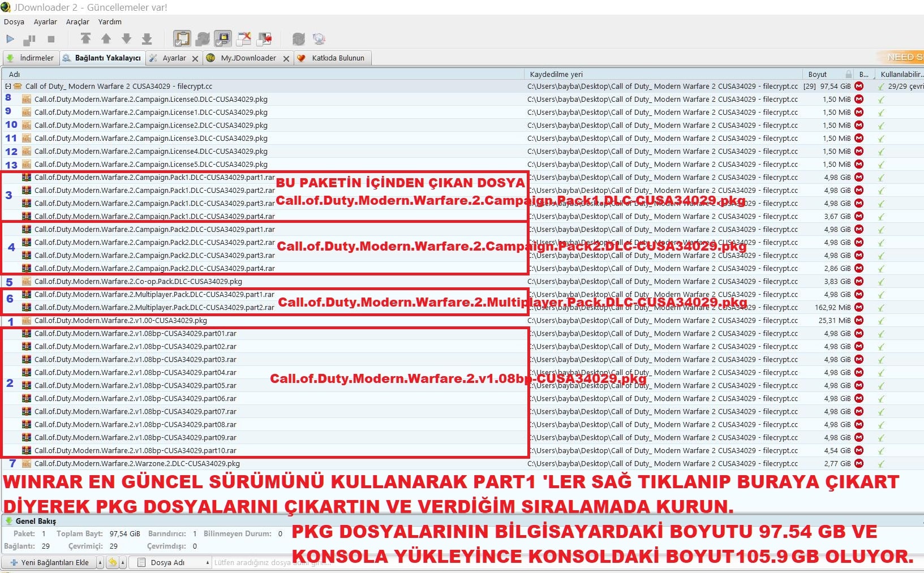Toggle the premium lock monitor button
Viewport: 924px width, 573px height.
pyautogui.click(x=223, y=38)
